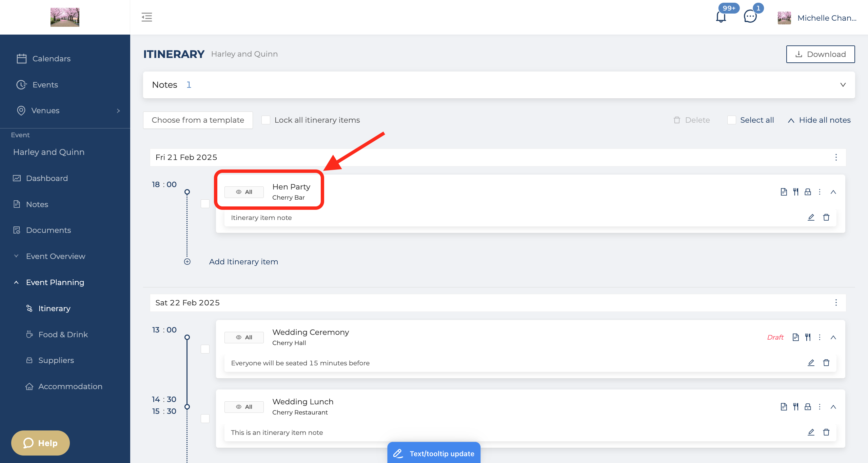Open the Fri 21 Feb 2025 three-dot menu
The width and height of the screenshot is (868, 463).
[x=836, y=157]
